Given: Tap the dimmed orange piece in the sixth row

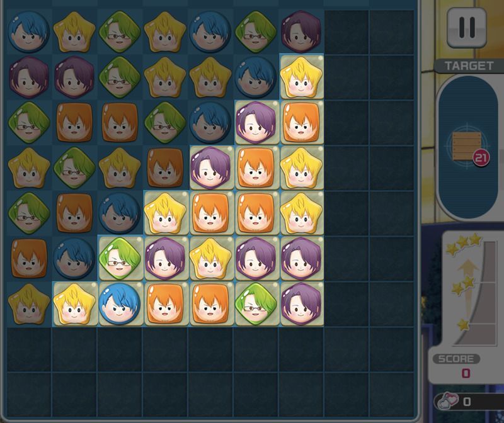Looking at the screenshot, I should pyautogui.click(x=28, y=258).
